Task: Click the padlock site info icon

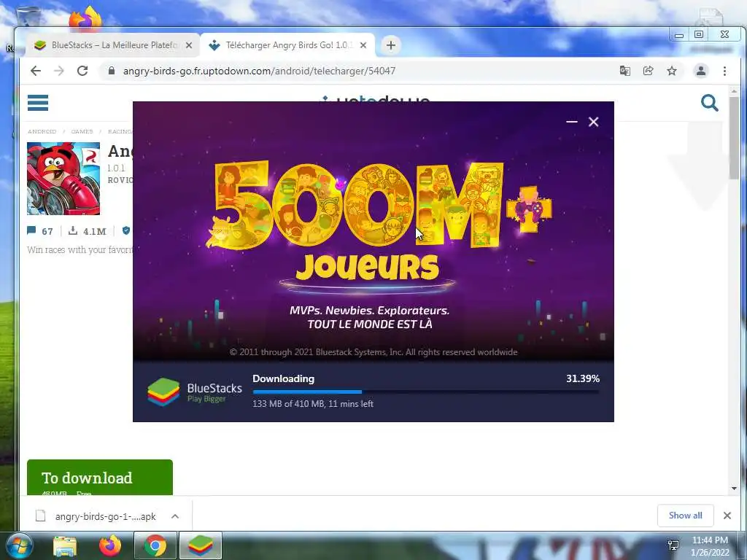Action: click(x=112, y=71)
